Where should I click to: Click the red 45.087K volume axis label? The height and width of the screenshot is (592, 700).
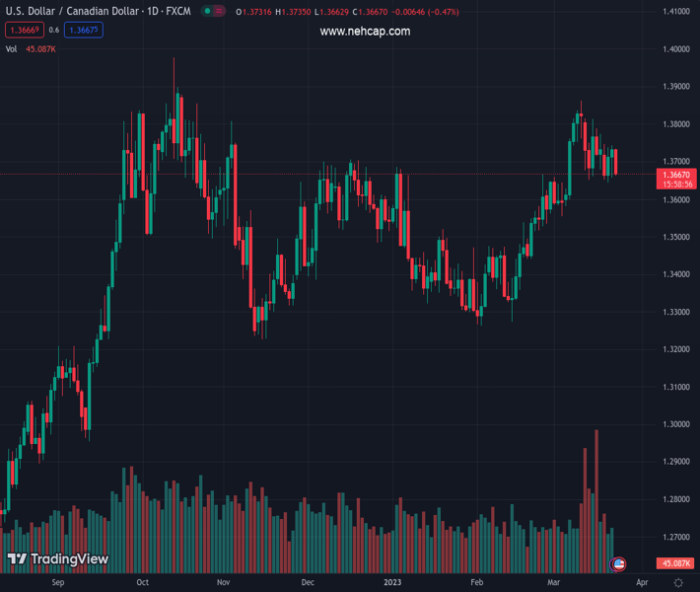pos(675,563)
